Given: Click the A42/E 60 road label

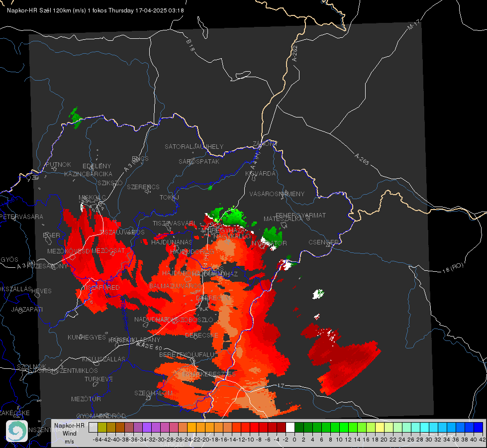Looking at the screenshot, I should (149, 346).
